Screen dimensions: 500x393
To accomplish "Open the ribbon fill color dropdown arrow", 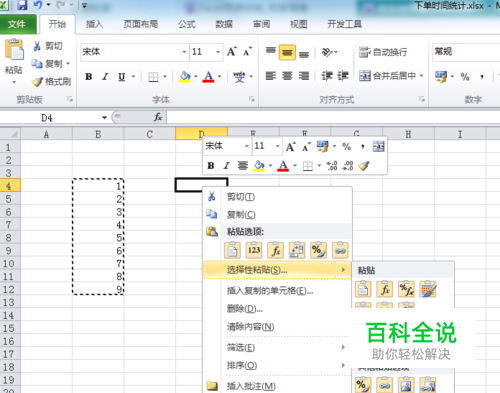I will [x=196, y=77].
